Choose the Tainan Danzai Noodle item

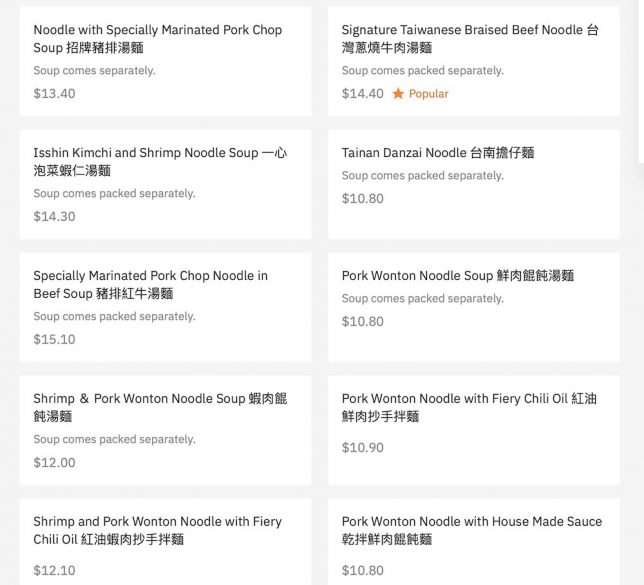pos(438,153)
